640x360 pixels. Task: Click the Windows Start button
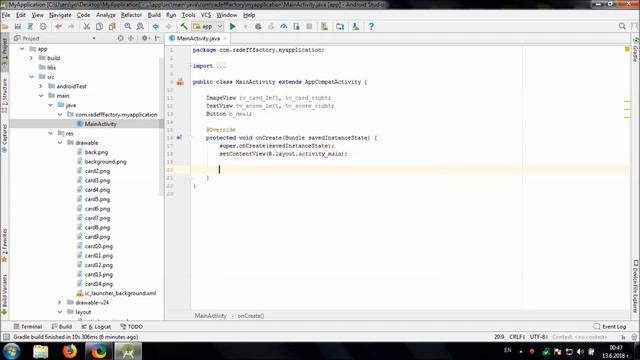pos(11,351)
